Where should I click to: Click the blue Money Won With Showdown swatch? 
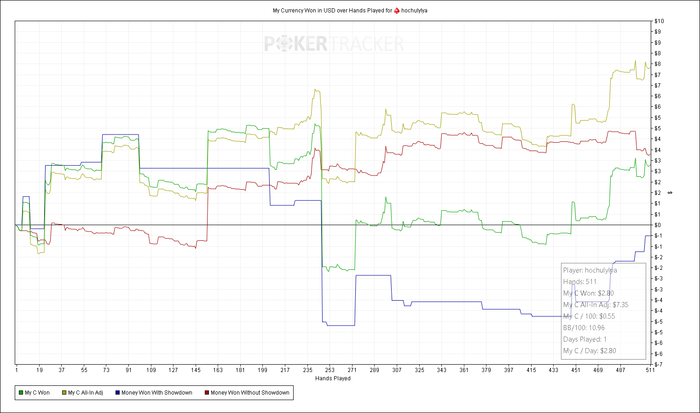click(x=118, y=393)
